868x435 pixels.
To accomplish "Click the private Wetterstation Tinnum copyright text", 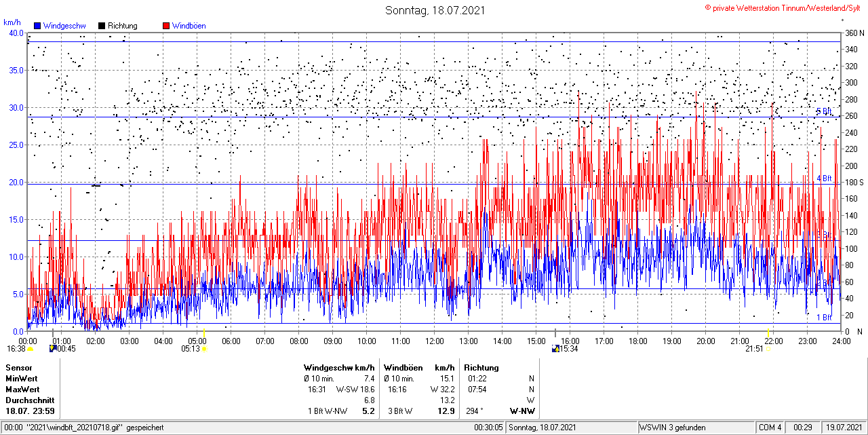I will (x=784, y=7).
